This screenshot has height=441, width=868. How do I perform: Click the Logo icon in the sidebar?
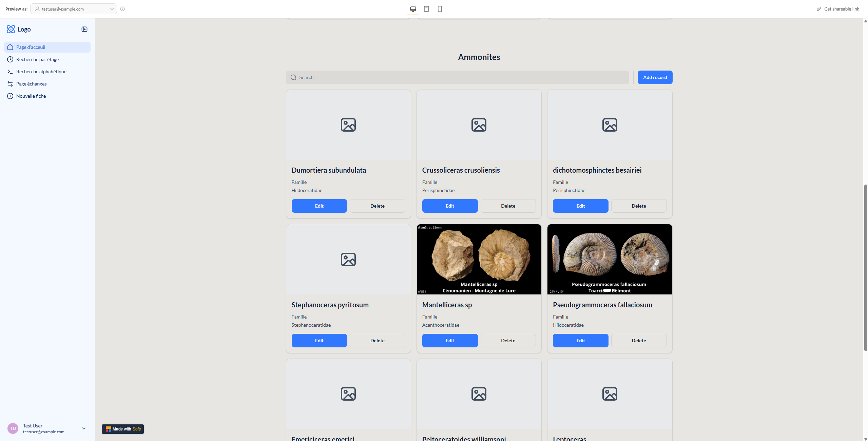tap(11, 29)
